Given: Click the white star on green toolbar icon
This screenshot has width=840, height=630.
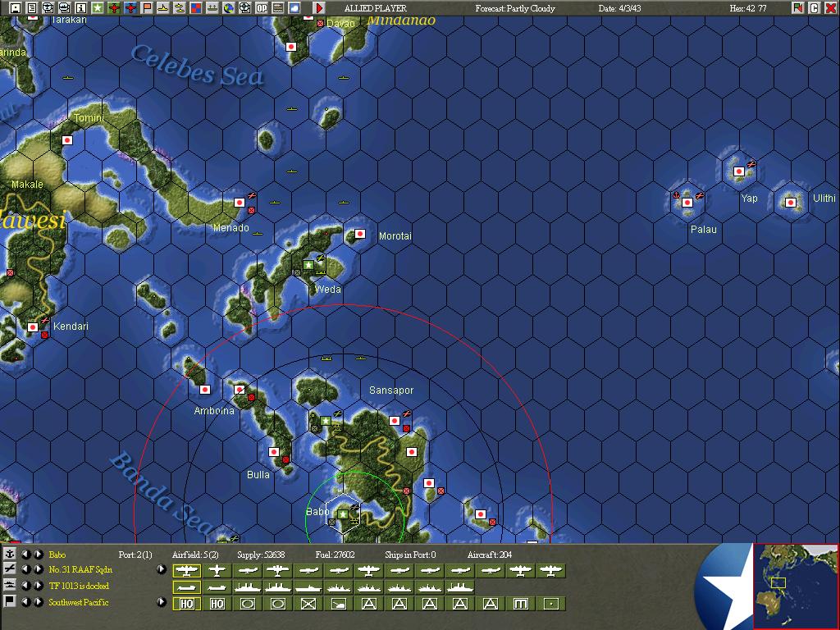Looking at the screenshot, I should tap(98, 7).
